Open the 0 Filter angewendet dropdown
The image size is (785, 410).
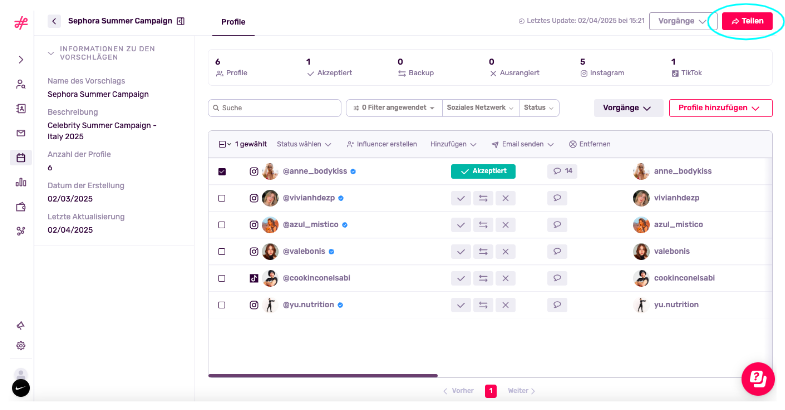394,108
